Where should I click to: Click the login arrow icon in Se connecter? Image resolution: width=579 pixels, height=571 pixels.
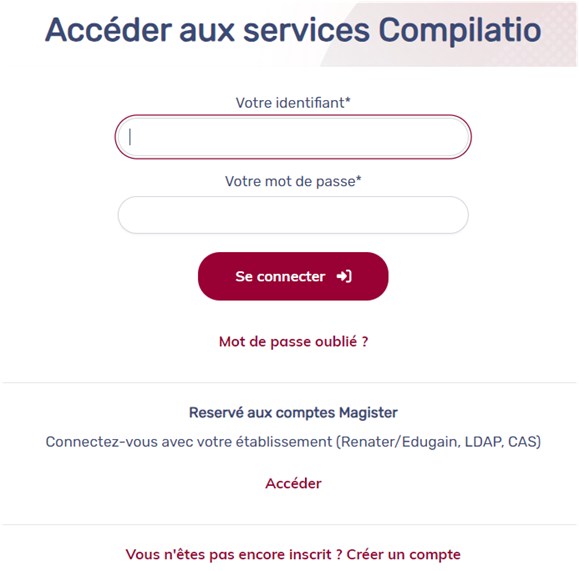point(344,276)
